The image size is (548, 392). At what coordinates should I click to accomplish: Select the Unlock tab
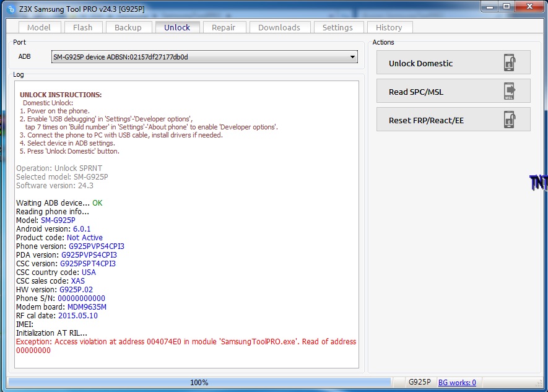177,27
